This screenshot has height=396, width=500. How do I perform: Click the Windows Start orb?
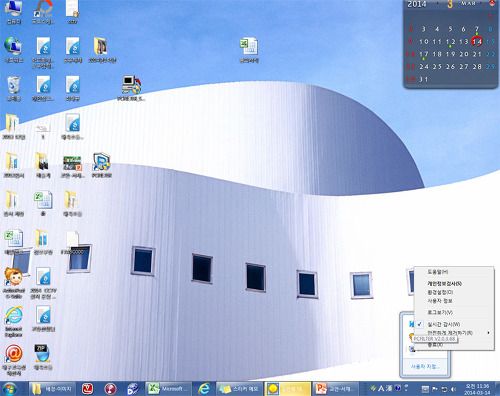(10, 389)
